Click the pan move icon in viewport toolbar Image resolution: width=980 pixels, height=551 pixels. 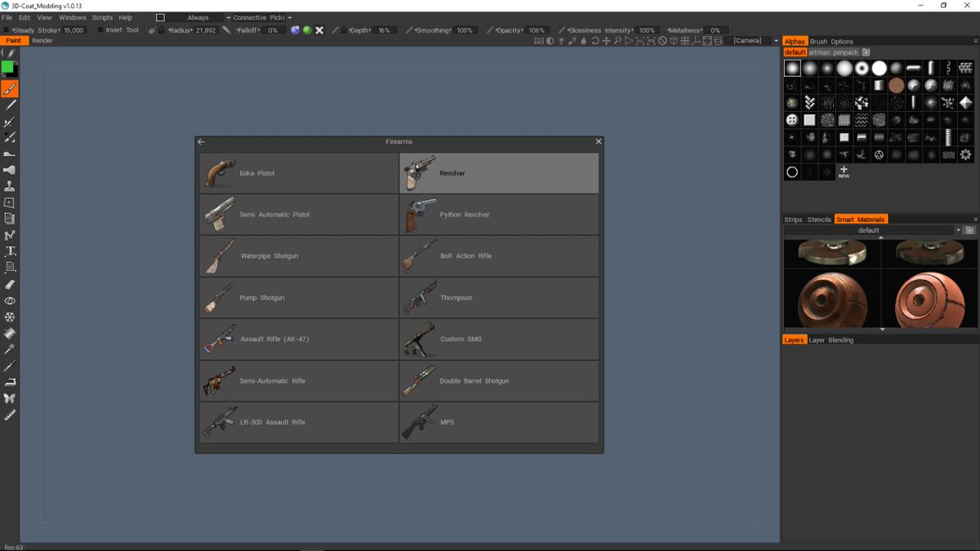coord(607,41)
